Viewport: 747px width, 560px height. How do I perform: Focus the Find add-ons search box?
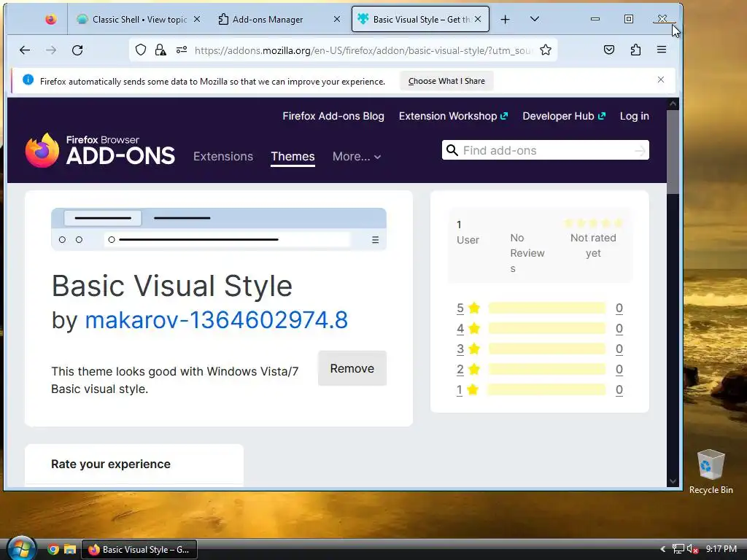point(546,150)
